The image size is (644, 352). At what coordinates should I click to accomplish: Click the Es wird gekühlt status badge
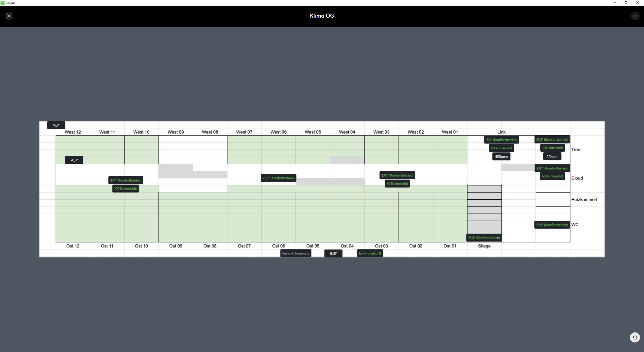[x=370, y=253]
